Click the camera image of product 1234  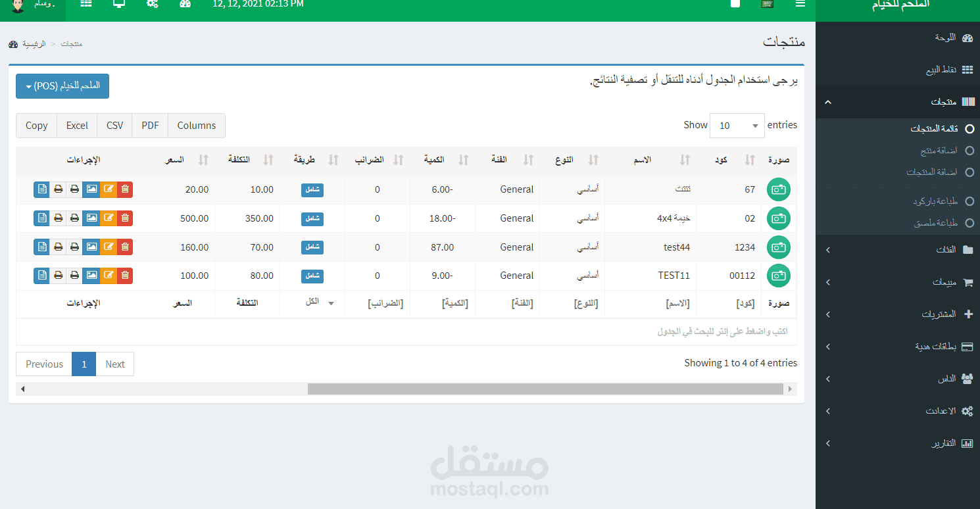pos(779,247)
